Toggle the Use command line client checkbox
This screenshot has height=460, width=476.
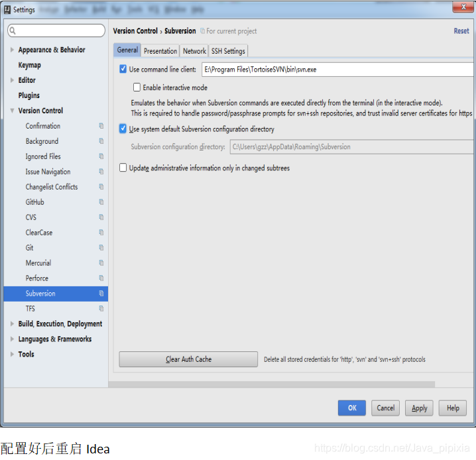click(123, 69)
